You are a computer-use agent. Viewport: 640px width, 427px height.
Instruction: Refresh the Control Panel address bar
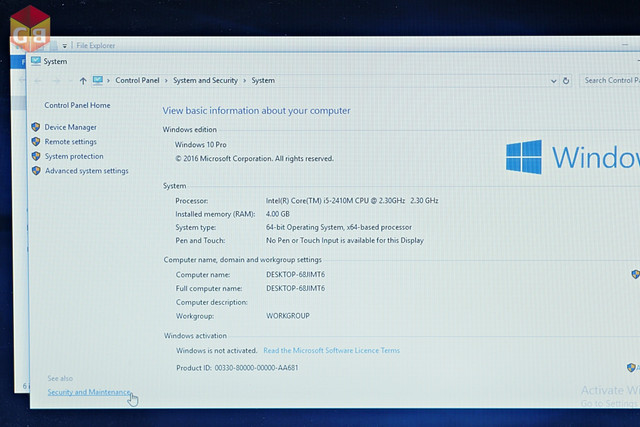tap(566, 81)
